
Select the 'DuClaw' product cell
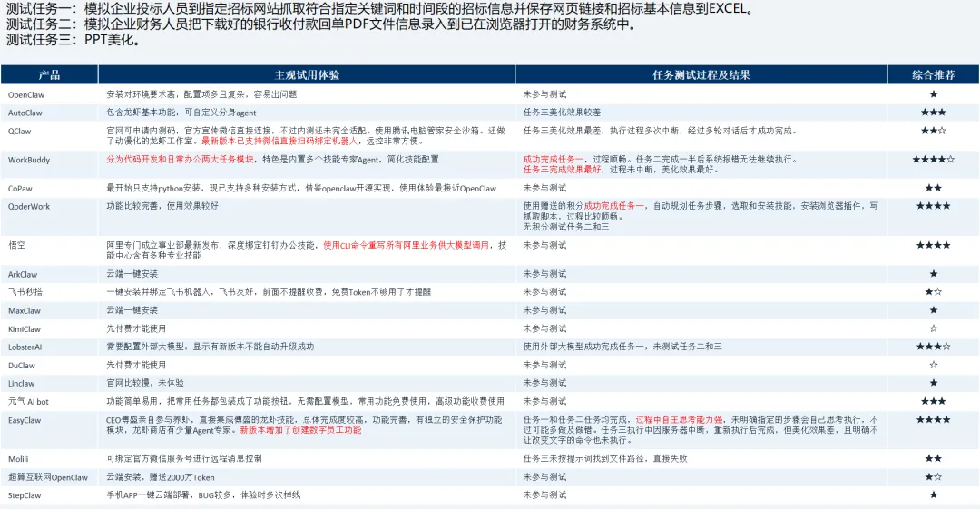coord(21,365)
